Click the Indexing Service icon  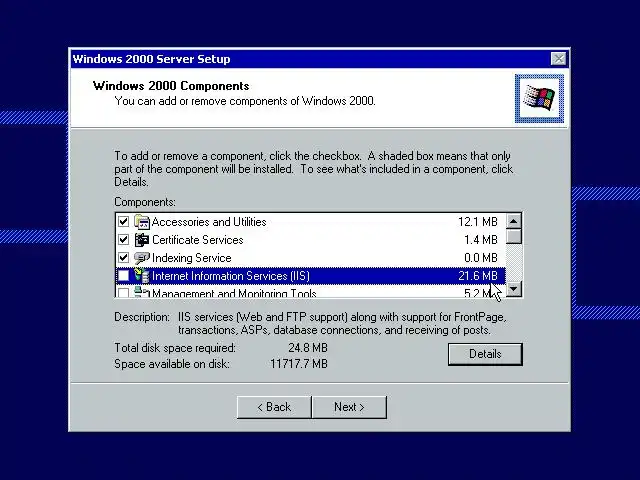tap(142, 258)
